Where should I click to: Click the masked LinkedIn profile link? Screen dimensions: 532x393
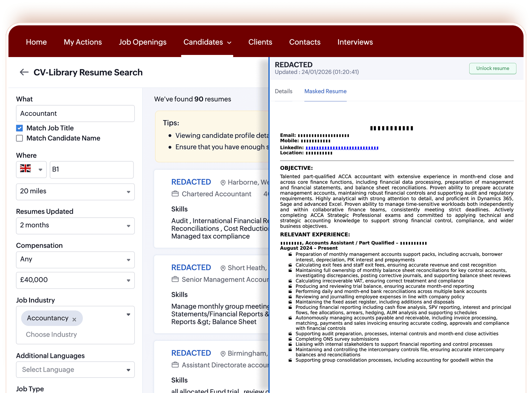click(342, 148)
